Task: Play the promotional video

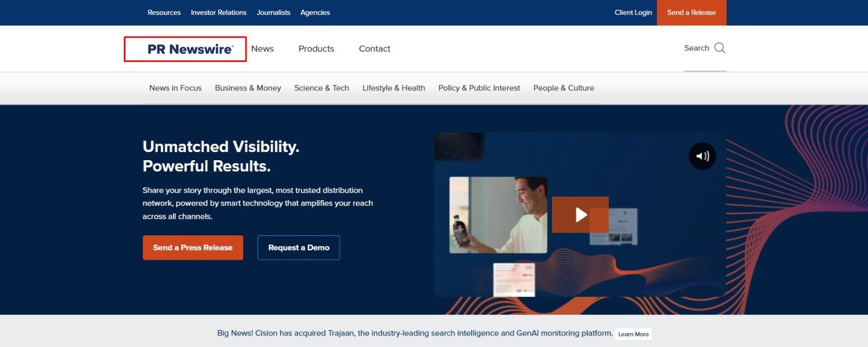Action: coord(580,215)
